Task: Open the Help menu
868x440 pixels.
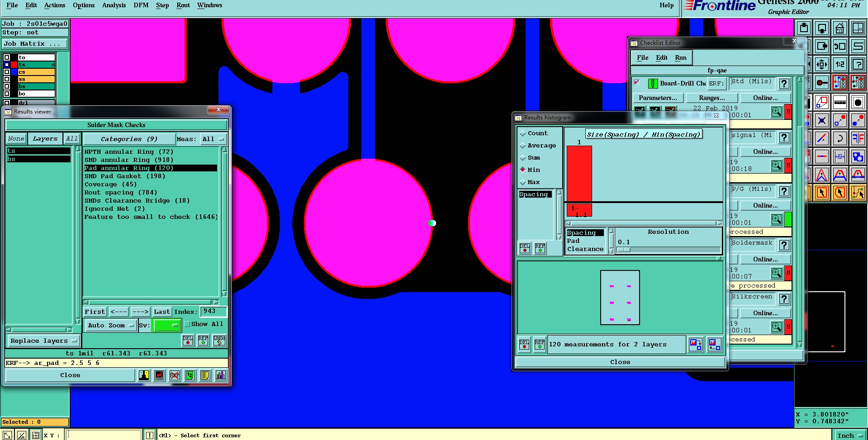Action: point(666,5)
